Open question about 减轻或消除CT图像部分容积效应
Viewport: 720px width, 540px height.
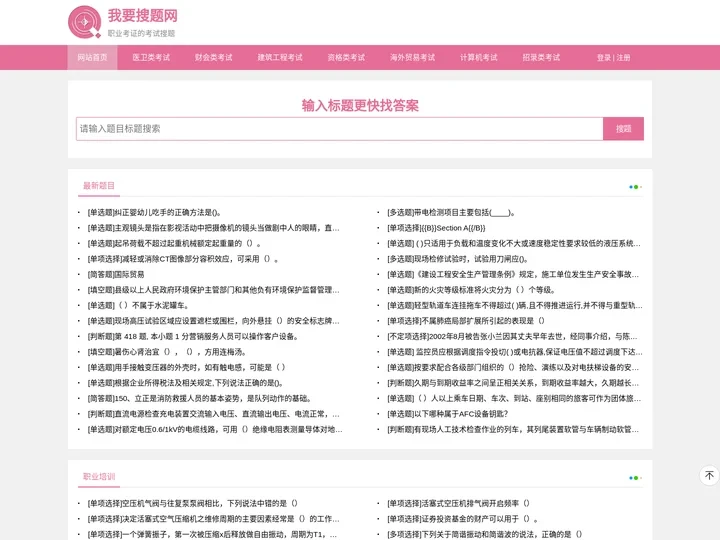click(183, 259)
